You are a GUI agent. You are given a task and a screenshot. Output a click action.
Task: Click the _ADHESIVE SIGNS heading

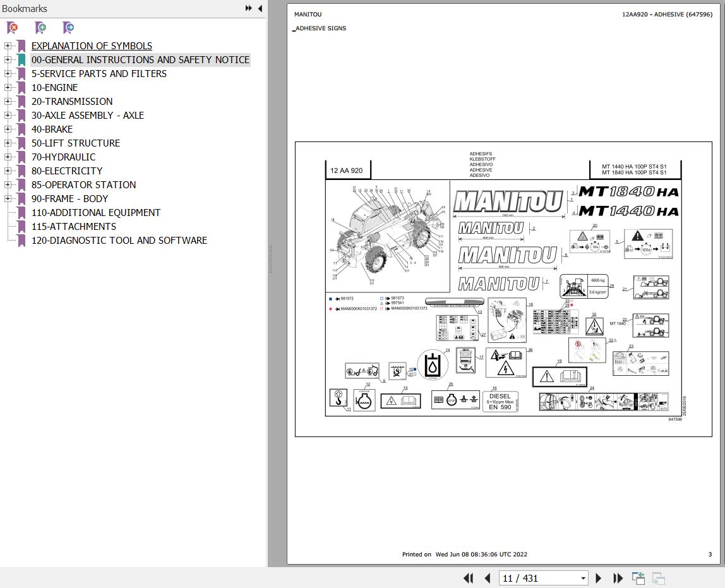[320, 28]
